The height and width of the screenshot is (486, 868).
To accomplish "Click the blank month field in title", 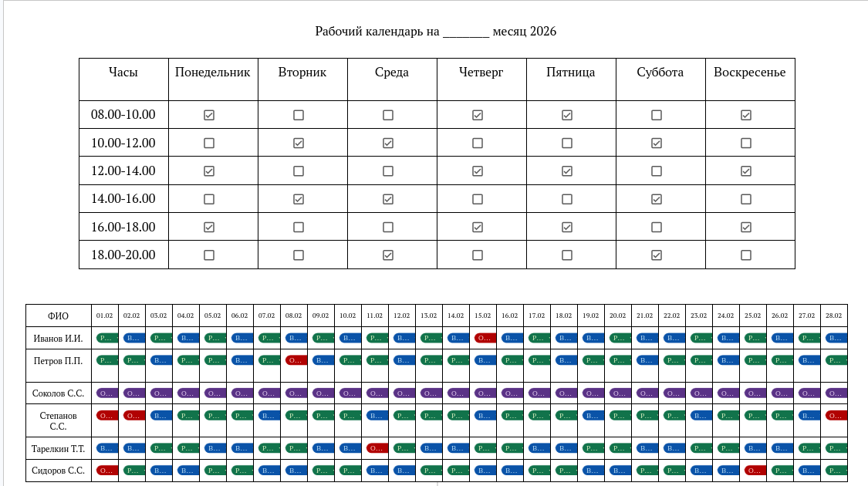I will tap(466, 32).
